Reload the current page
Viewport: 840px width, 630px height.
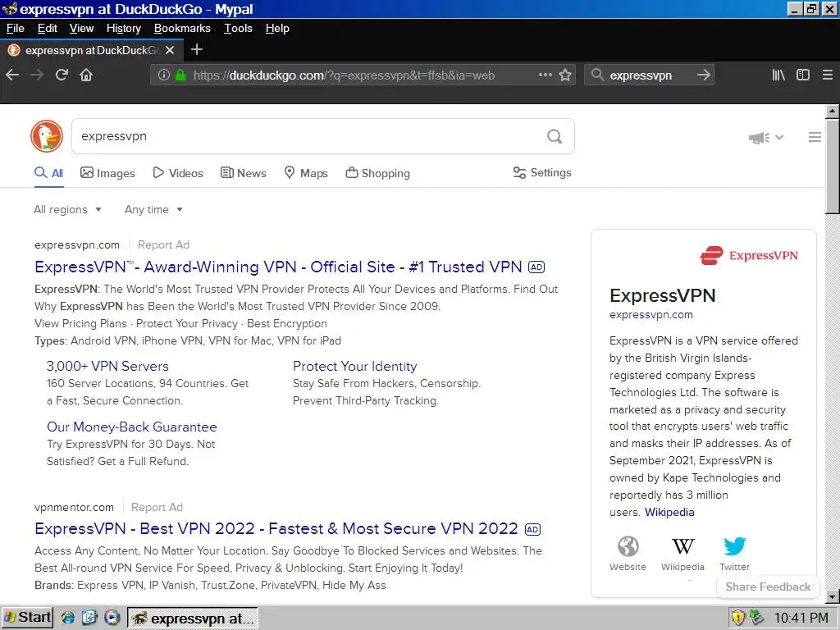[x=62, y=75]
